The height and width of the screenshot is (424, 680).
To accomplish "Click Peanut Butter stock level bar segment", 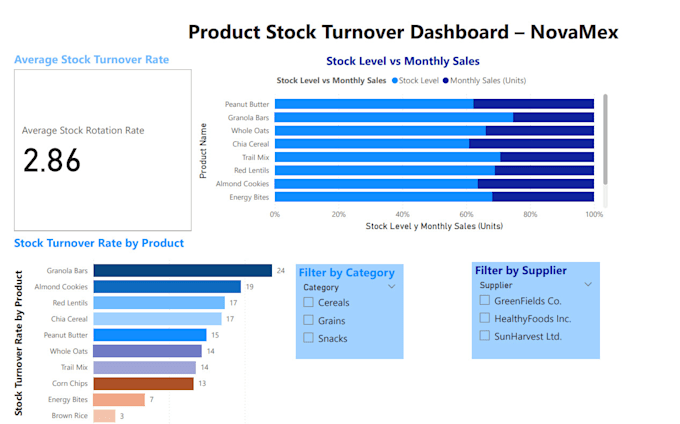I will click(x=374, y=104).
